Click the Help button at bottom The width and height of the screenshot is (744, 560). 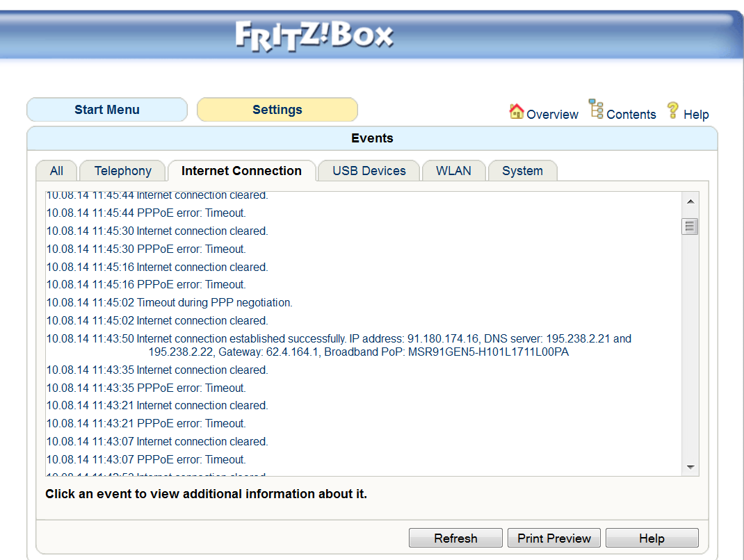coord(652,538)
